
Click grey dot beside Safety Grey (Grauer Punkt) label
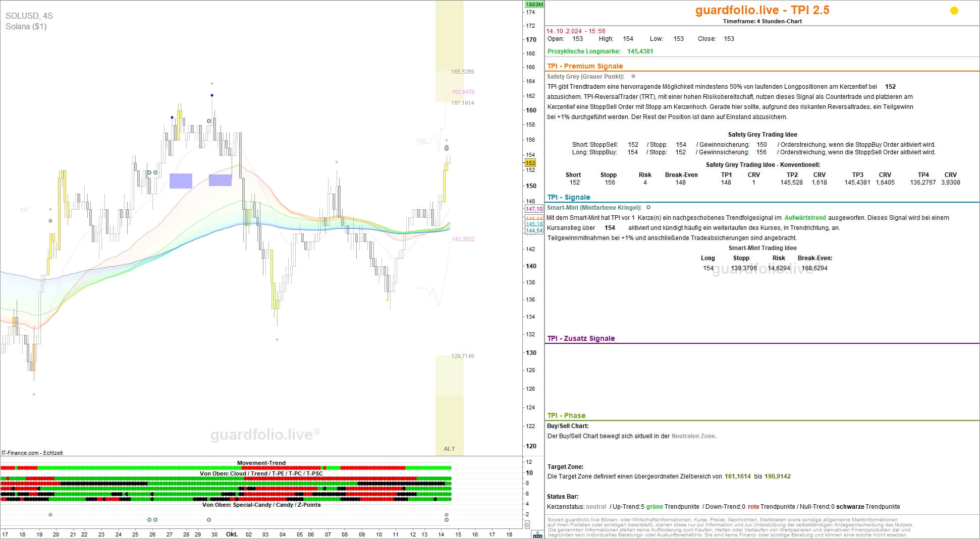click(x=633, y=77)
